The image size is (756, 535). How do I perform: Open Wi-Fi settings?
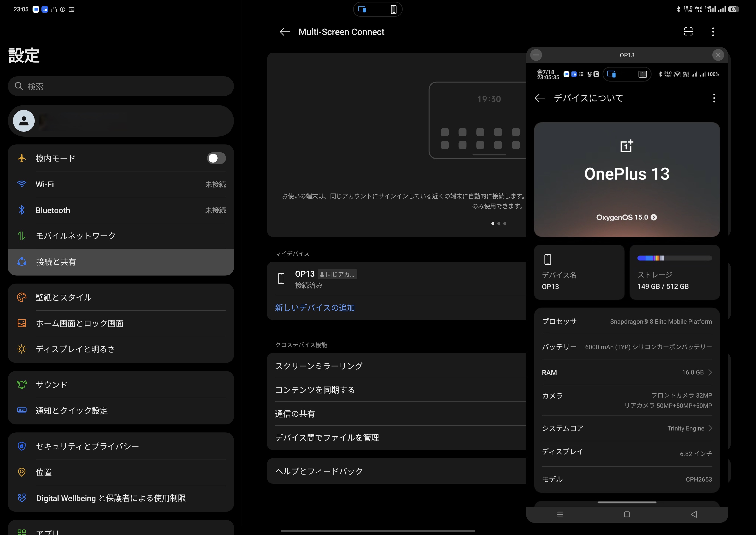pyautogui.click(x=121, y=184)
